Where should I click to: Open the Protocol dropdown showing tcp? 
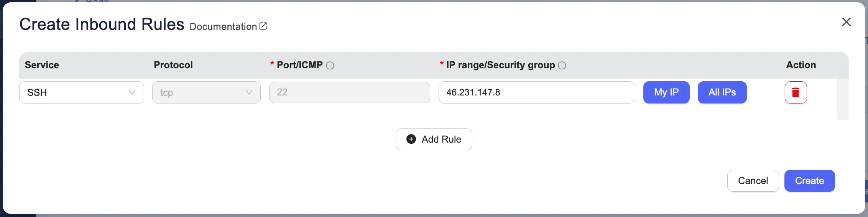pyautogui.click(x=206, y=92)
